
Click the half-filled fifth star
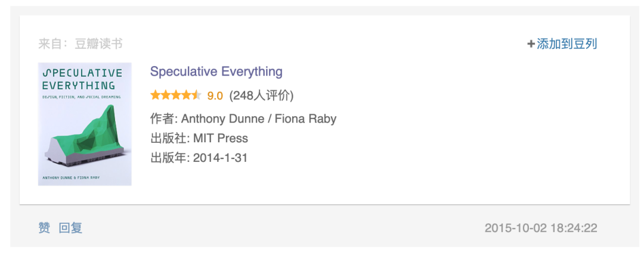click(x=196, y=95)
